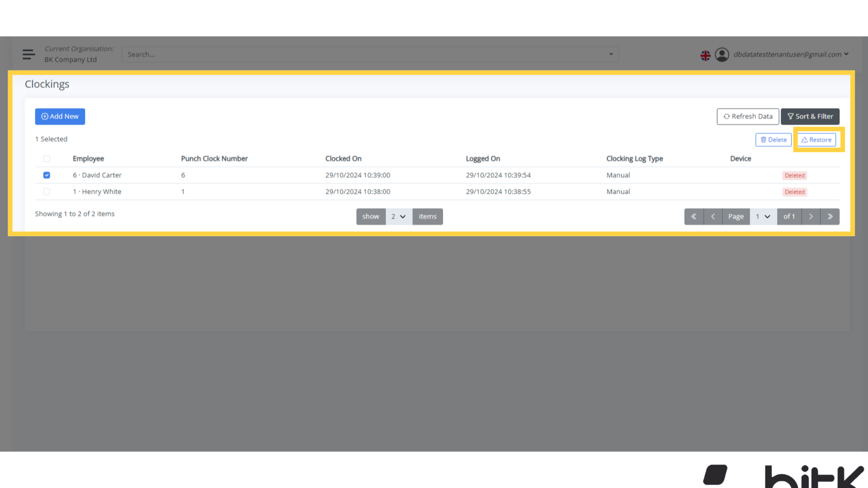Click the restore icon beside Restore label
The height and width of the screenshot is (488, 868).
coord(804,140)
